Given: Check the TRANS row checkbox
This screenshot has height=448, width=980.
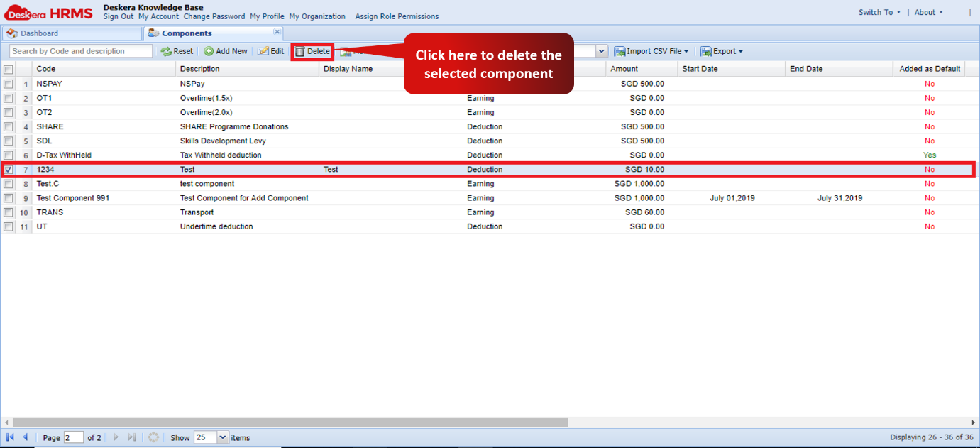Looking at the screenshot, I should point(8,212).
